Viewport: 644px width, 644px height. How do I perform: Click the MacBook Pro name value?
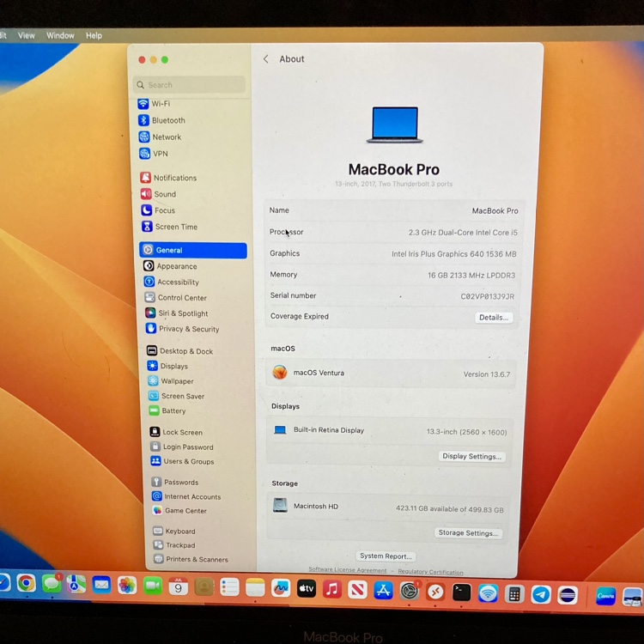click(495, 210)
